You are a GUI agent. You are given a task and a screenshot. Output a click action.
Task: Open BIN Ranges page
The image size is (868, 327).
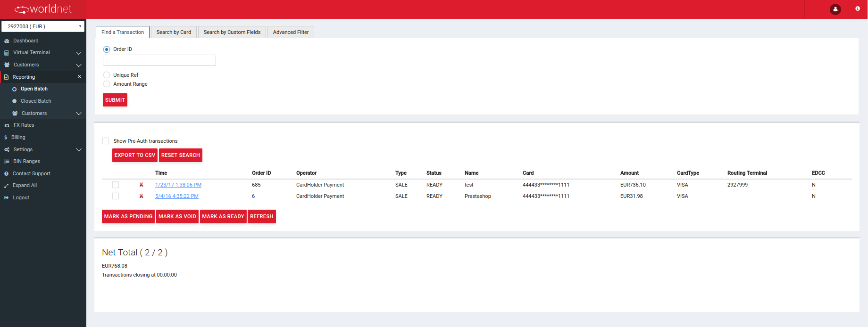26,162
